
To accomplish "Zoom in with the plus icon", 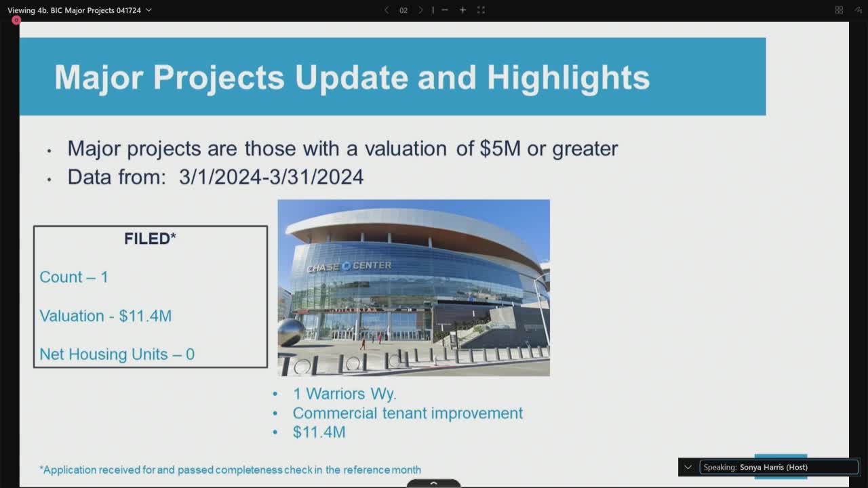I will click(462, 10).
